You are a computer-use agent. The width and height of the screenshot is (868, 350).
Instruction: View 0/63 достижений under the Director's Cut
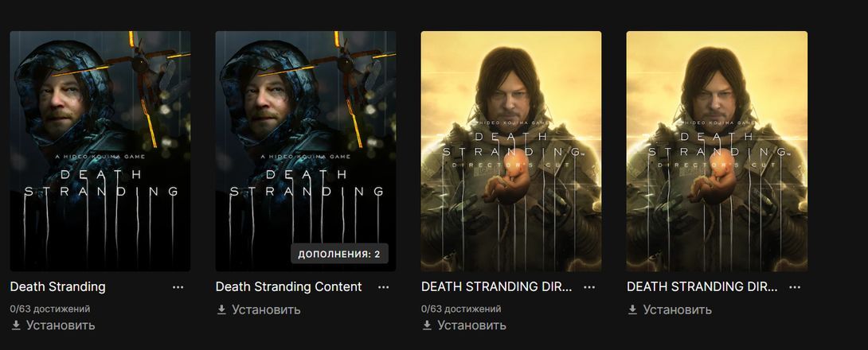[461, 309]
